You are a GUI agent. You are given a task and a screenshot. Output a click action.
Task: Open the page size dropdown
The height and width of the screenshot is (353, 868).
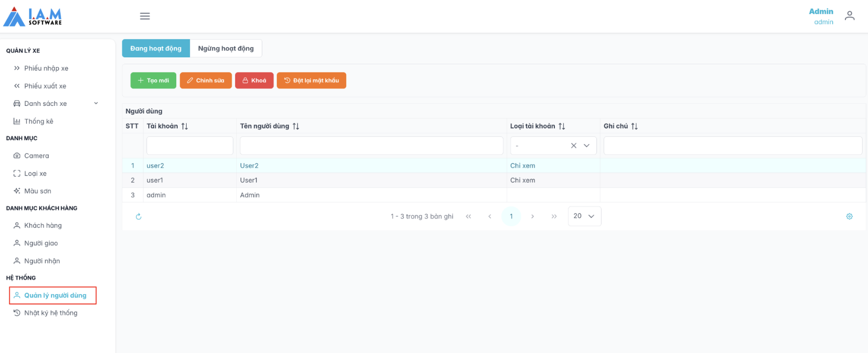point(584,216)
